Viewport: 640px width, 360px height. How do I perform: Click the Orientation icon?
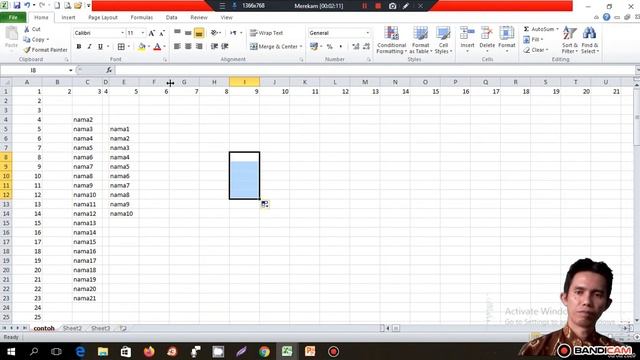coord(214,33)
